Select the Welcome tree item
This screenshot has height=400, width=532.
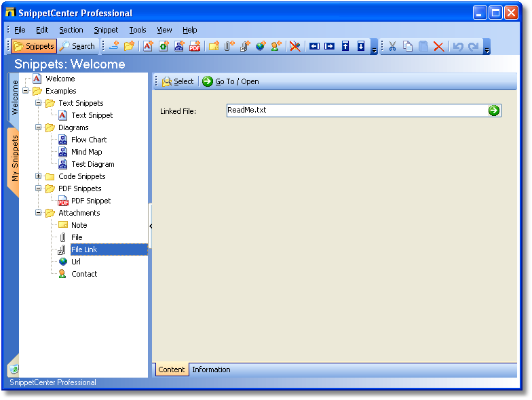[x=60, y=79]
